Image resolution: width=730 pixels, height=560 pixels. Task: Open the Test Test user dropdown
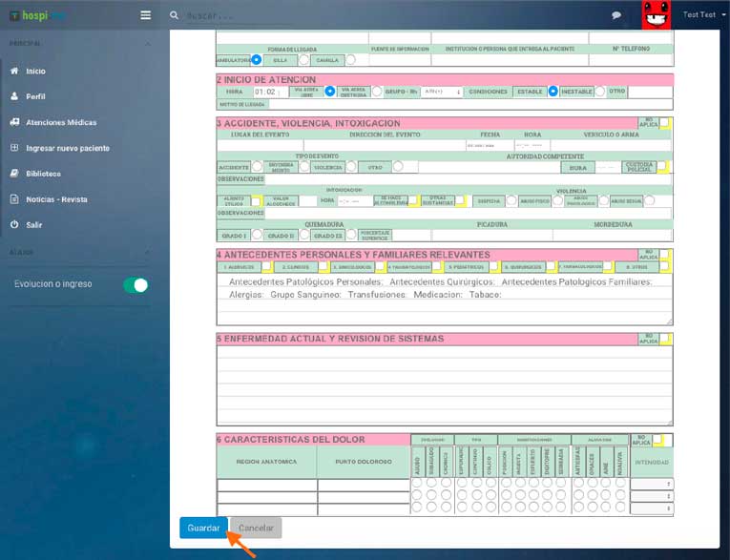(704, 15)
